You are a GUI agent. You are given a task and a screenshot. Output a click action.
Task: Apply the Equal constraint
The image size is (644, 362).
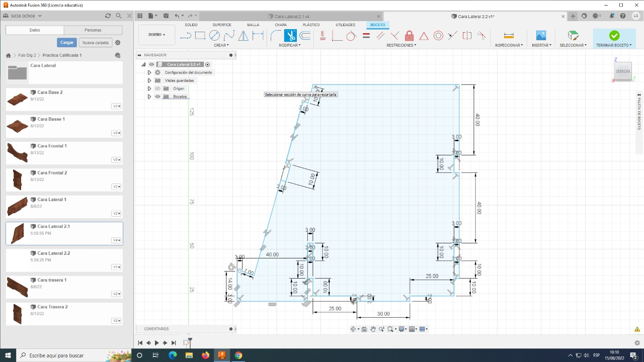point(366,36)
